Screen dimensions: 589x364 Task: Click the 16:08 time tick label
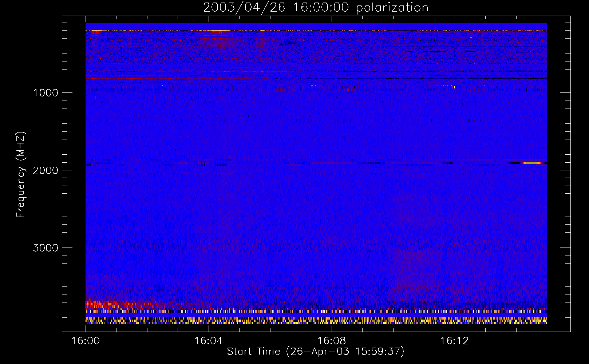tap(332, 341)
